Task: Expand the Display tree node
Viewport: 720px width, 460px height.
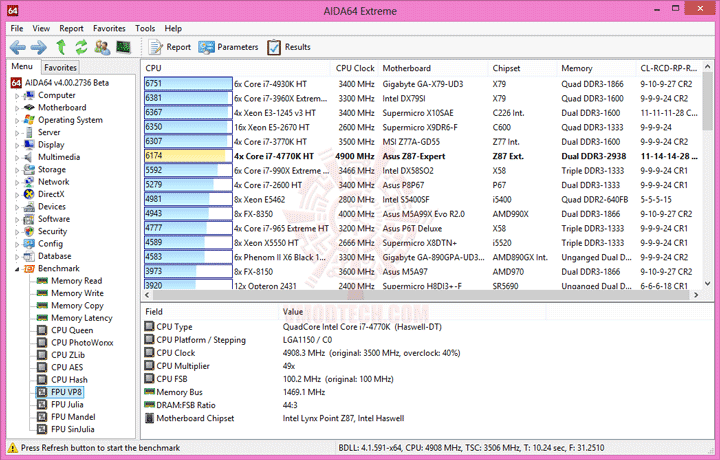Action: pos(17,146)
